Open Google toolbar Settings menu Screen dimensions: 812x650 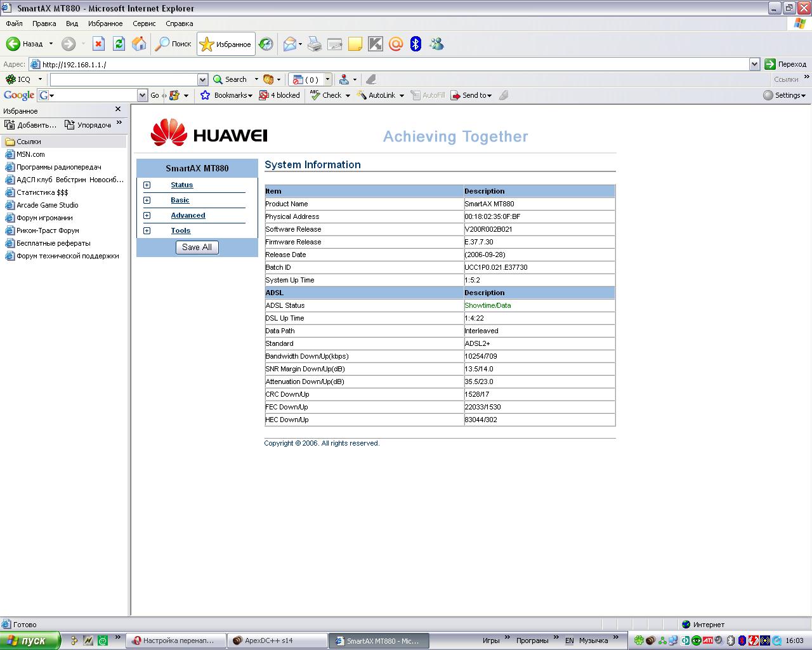click(x=785, y=95)
